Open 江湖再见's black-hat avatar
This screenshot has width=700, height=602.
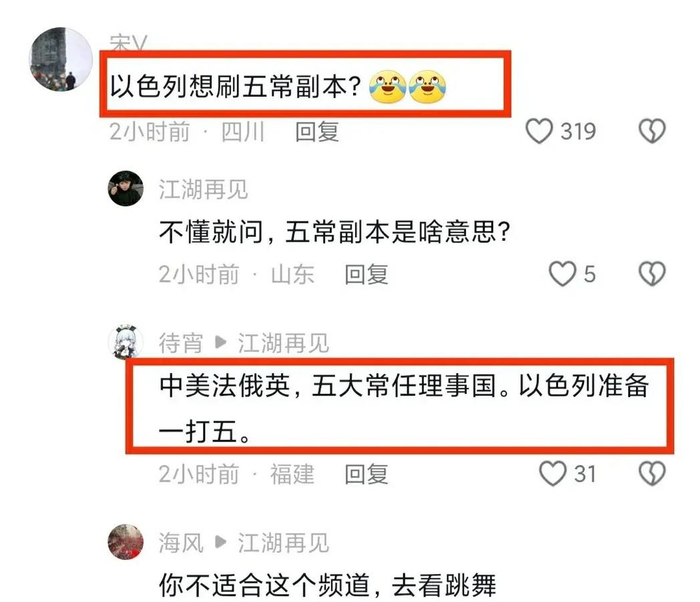pyautogui.click(x=125, y=188)
